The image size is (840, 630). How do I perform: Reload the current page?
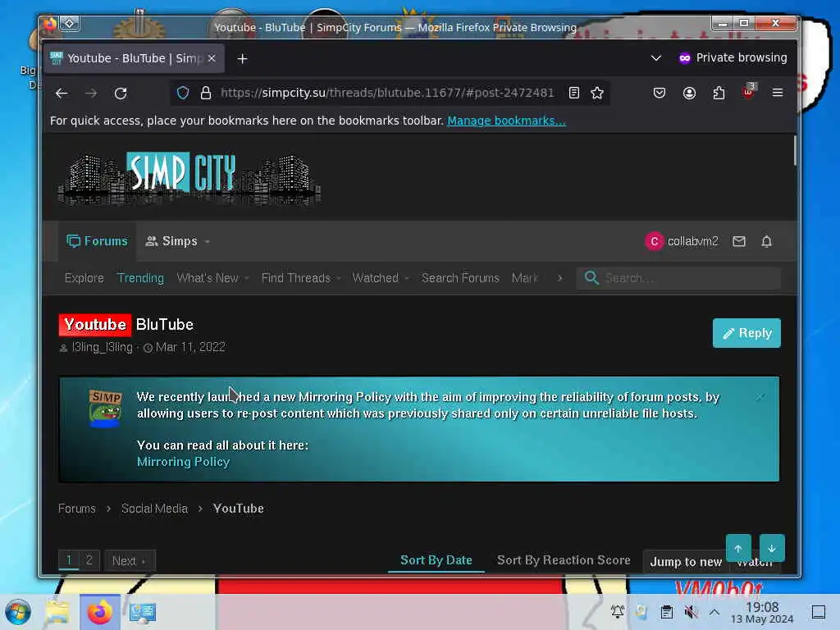pyautogui.click(x=121, y=94)
